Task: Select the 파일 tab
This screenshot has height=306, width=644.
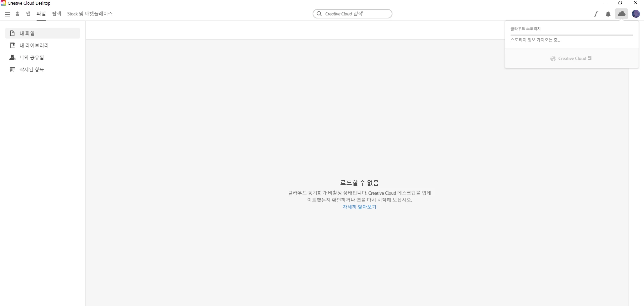Action: [41, 14]
